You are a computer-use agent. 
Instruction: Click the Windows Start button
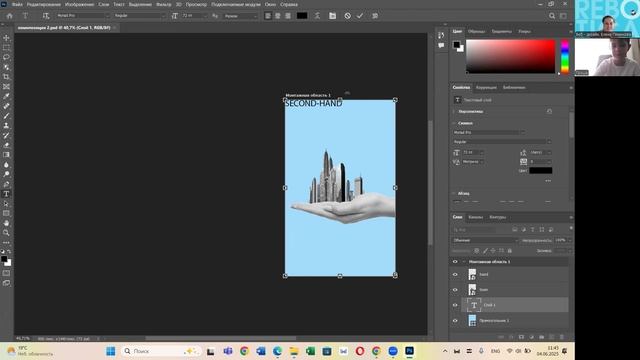coord(111,351)
